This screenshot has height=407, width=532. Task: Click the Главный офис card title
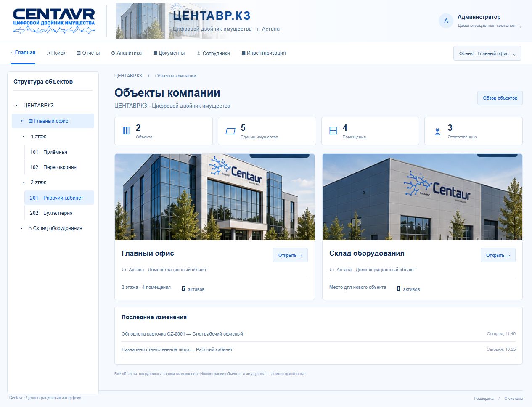(x=148, y=253)
